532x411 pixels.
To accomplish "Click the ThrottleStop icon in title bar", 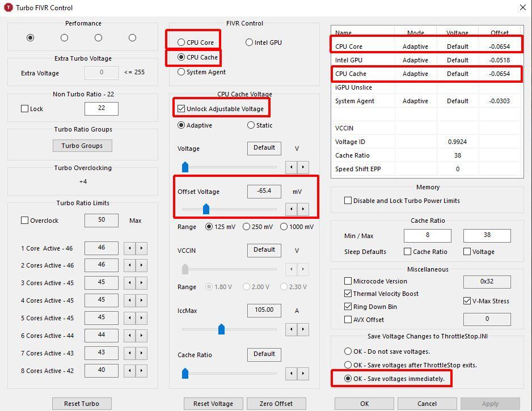I will coord(8,7).
